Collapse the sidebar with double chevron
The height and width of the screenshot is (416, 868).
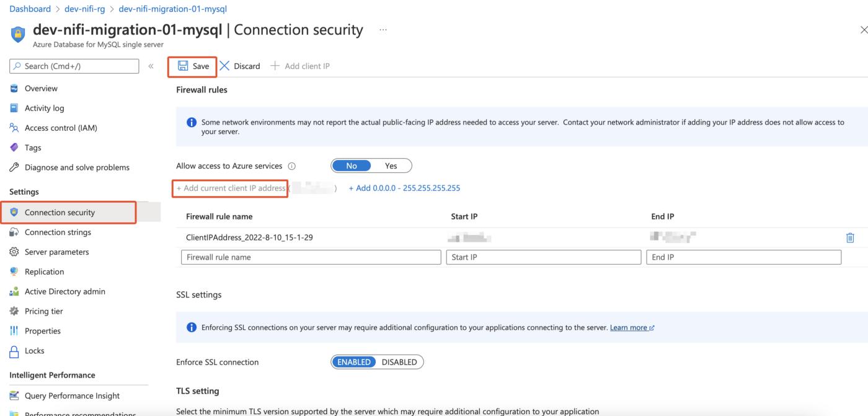tap(151, 66)
